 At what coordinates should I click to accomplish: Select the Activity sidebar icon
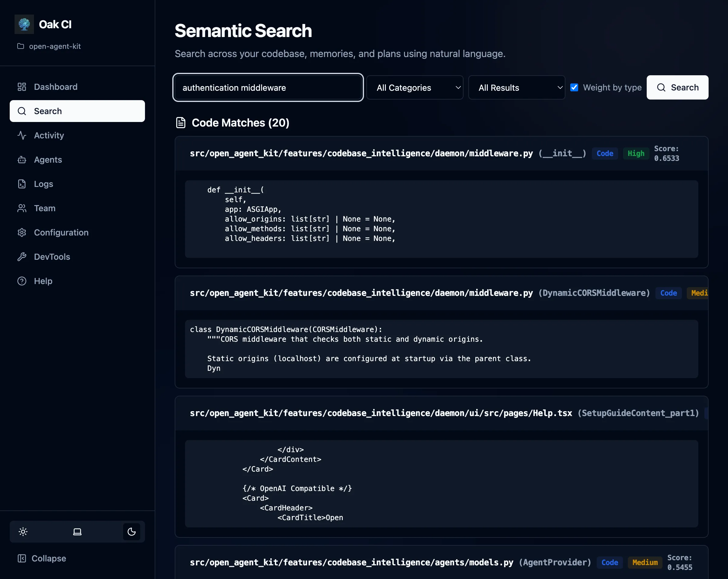tap(49, 135)
